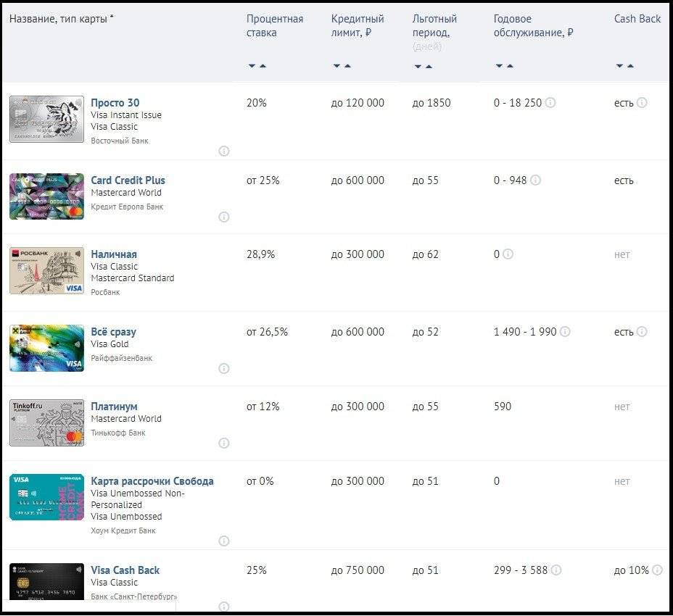673x616 pixels.
Task: Click info icon beside Росбанк zero annual fee
Action: pos(508,254)
